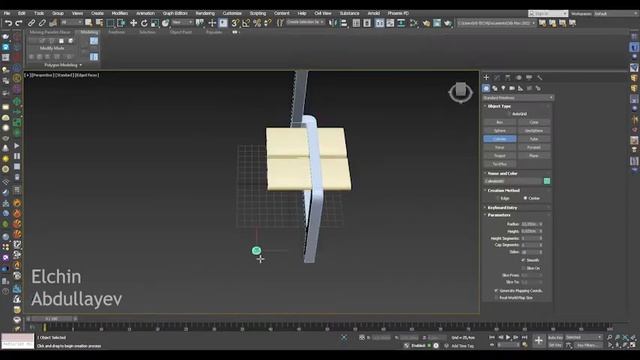
Task: Activate the Select and Uniform Scale tool
Action: tap(154, 23)
